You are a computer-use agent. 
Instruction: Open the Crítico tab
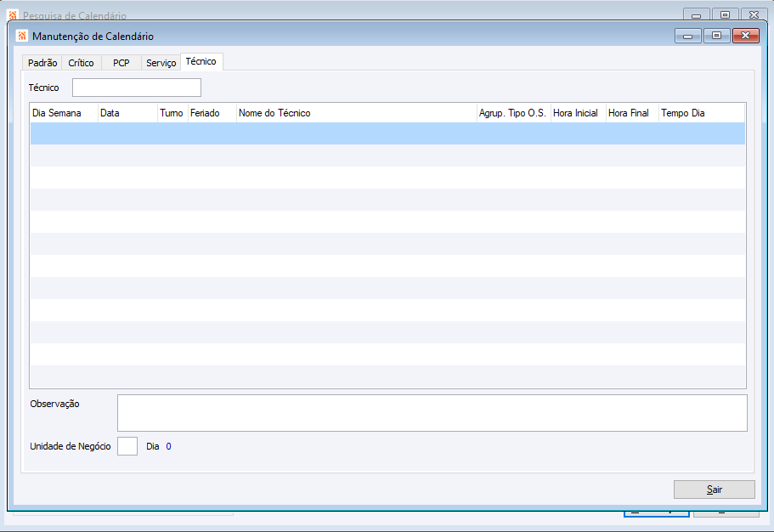pyautogui.click(x=82, y=63)
